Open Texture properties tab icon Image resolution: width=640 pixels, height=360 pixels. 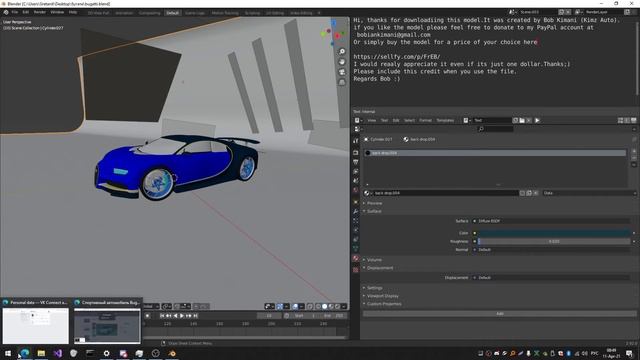356,269
